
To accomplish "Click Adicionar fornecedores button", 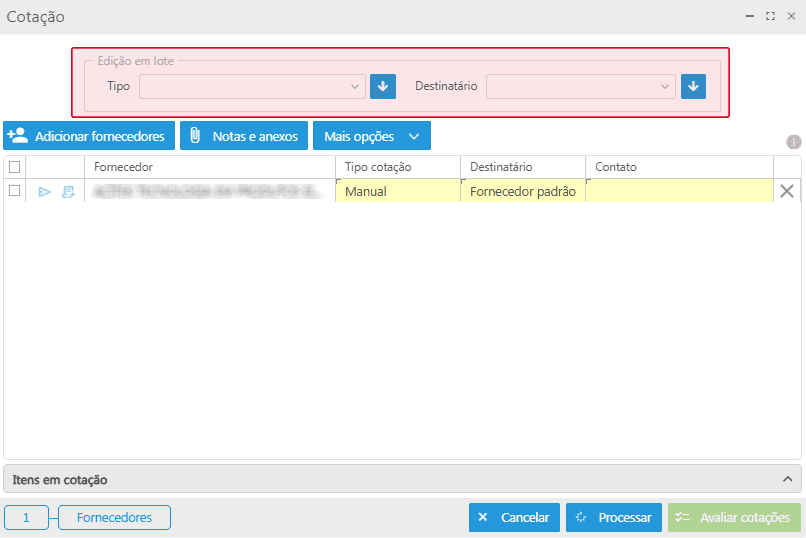I will (x=89, y=136).
